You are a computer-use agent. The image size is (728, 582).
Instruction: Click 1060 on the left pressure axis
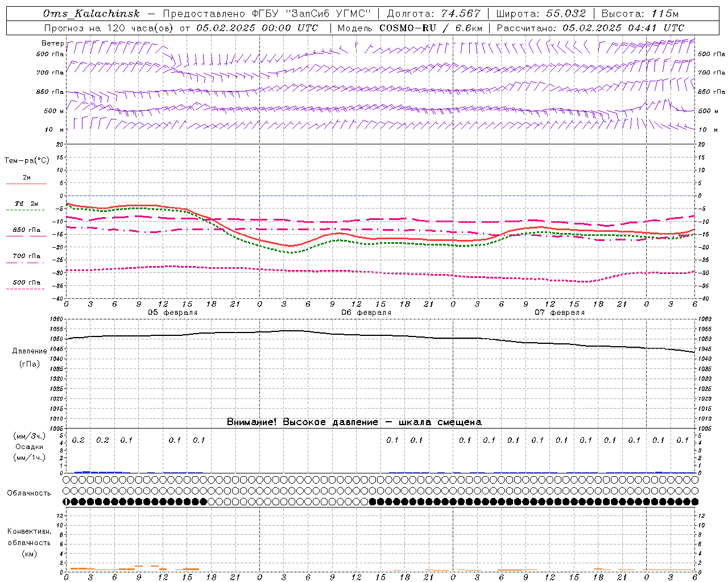tap(56, 319)
